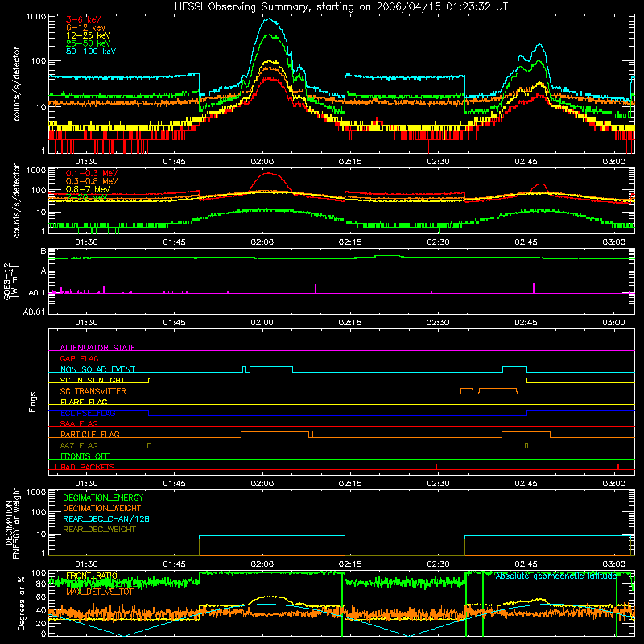Click the GOES-12 axis label
Viewport: 644px width, 644px height.
pyautogui.click(x=10, y=282)
